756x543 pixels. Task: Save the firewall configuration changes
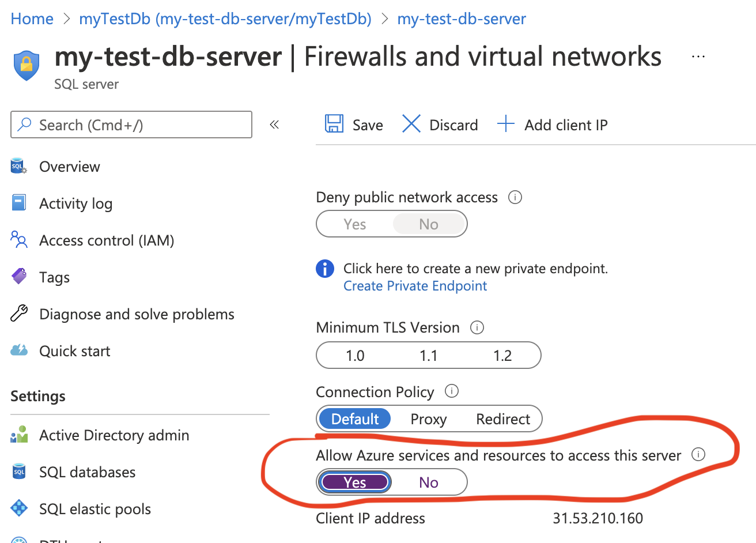[353, 125]
